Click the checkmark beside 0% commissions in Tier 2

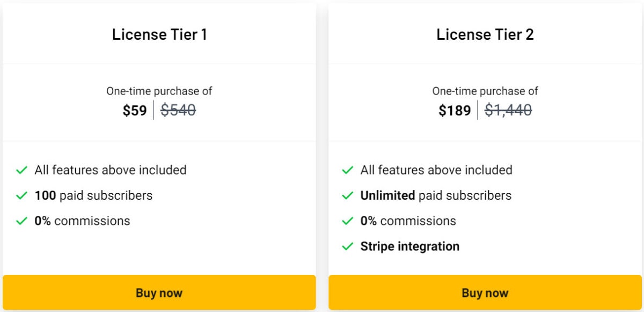pyautogui.click(x=347, y=221)
